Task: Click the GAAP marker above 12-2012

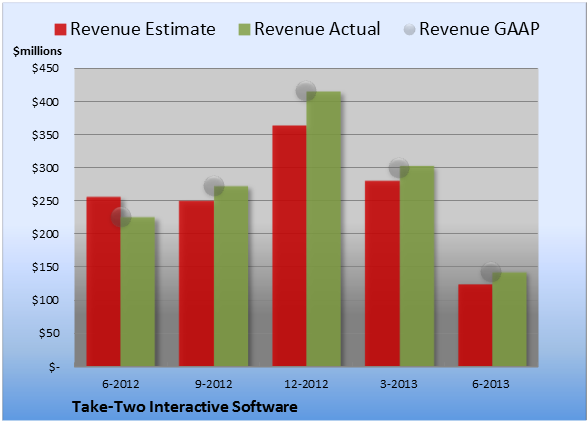Action: 306,91
